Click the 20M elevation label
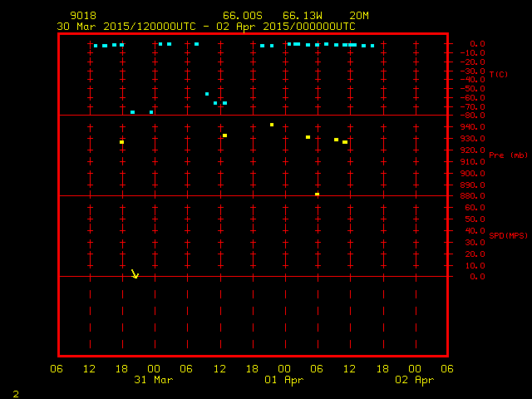The height and width of the screenshot is (399, 532). click(x=359, y=16)
